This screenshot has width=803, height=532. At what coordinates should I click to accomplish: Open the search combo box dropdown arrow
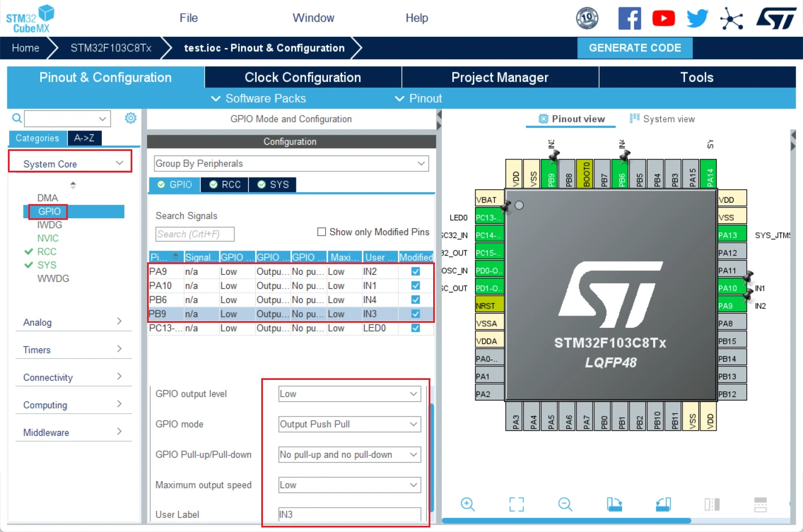tap(102, 119)
